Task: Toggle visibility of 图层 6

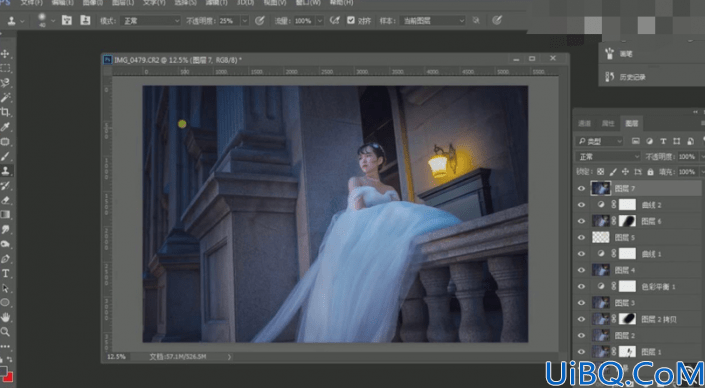Action: click(x=581, y=221)
